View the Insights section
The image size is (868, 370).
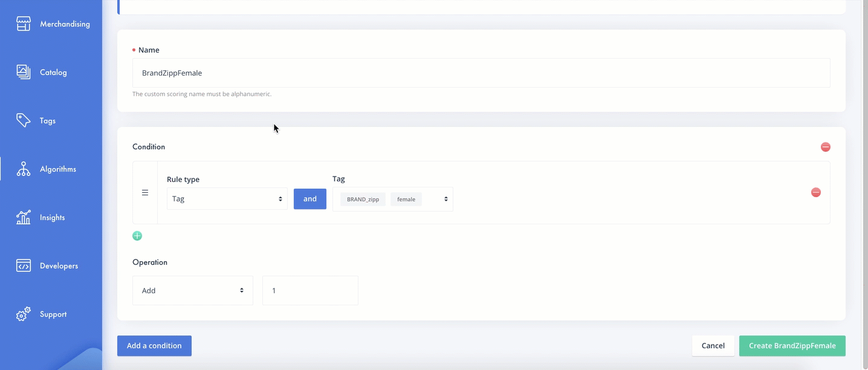coord(52,218)
